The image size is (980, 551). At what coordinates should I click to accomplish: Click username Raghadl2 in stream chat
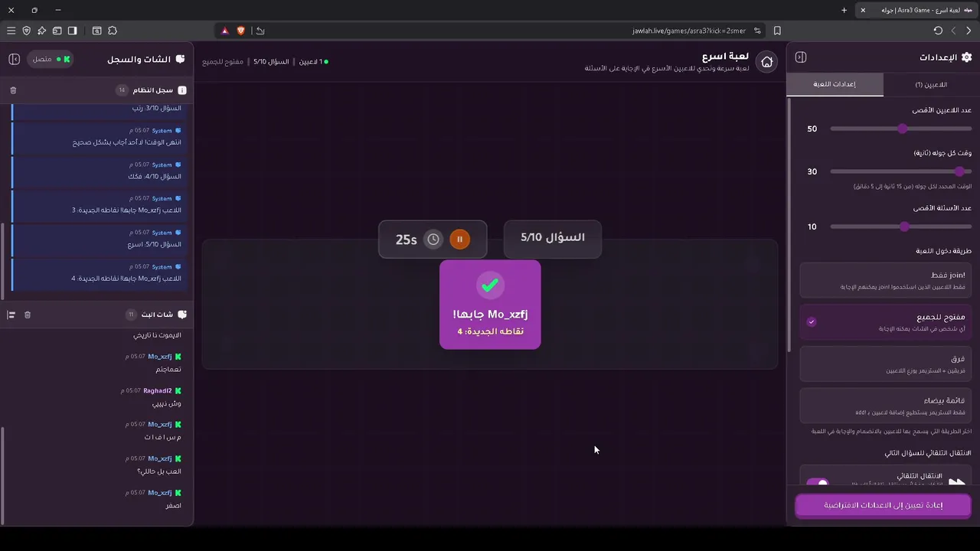(157, 391)
